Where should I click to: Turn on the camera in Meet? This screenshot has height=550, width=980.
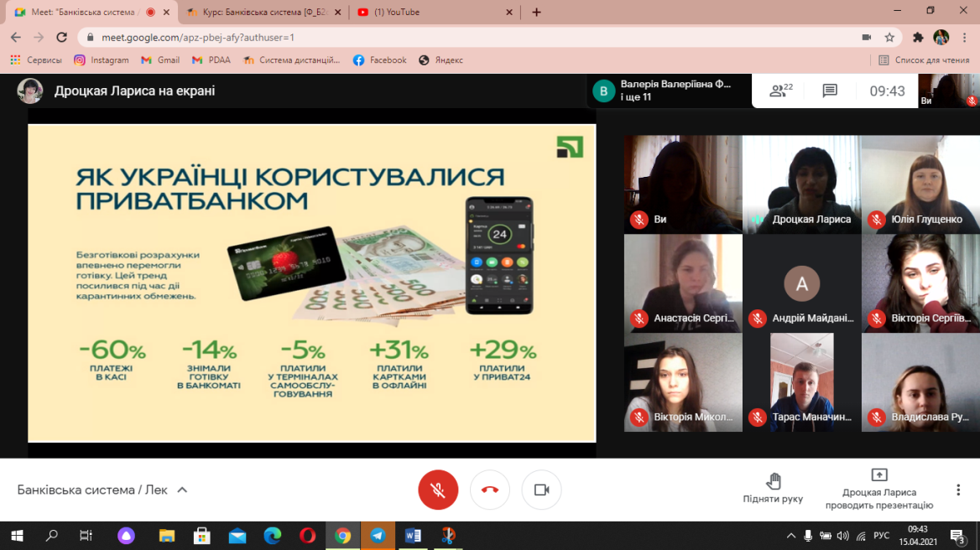pos(541,490)
